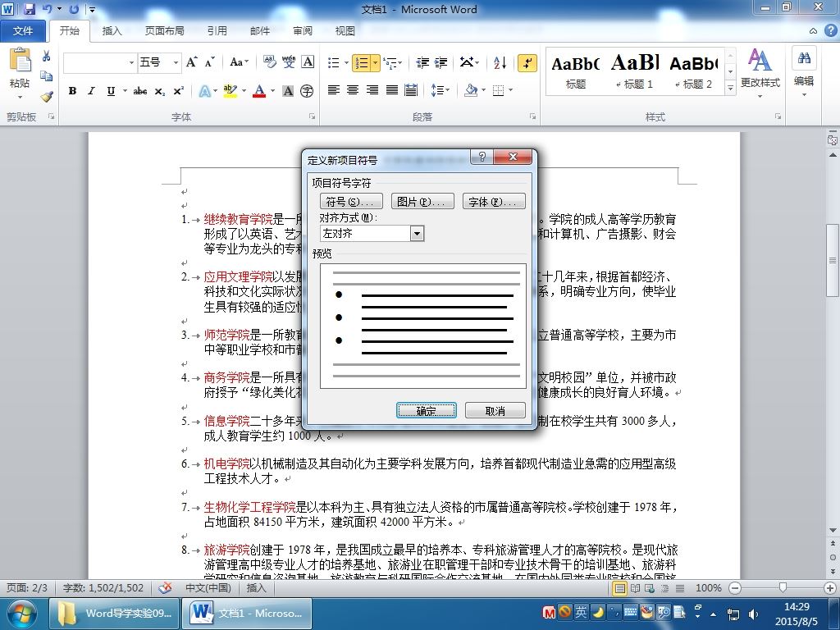Click 取消 to cancel the bullet dialog
840x630 pixels.
pyautogui.click(x=495, y=410)
